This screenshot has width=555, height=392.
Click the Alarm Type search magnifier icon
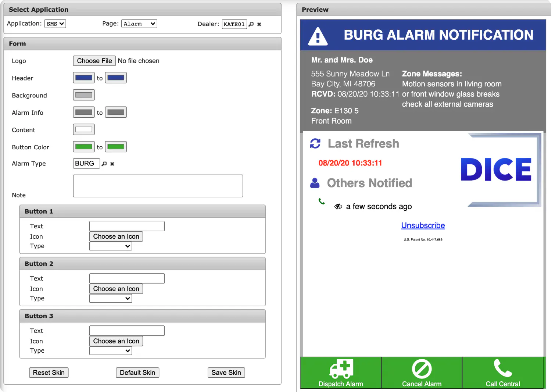104,164
